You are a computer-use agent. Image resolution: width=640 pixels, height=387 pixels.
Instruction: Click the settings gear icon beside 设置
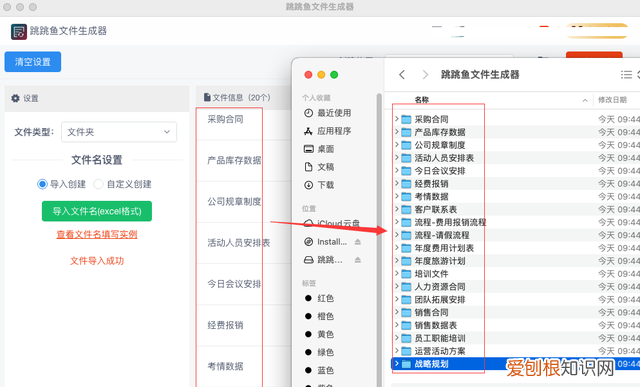click(16, 98)
